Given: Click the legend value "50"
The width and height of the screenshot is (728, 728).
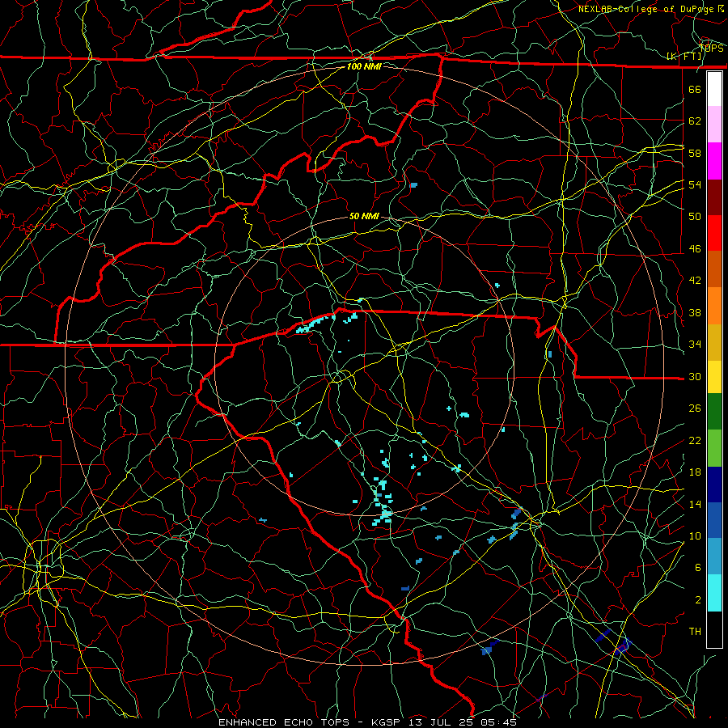Looking at the screenshot, I should pos(695,216).
